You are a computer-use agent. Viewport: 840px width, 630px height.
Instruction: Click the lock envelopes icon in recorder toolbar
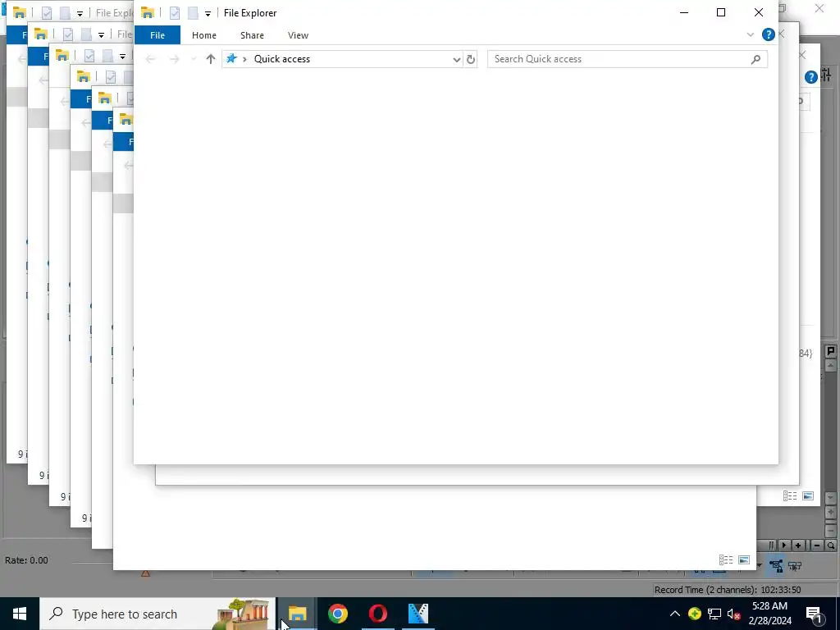(776, 566)
